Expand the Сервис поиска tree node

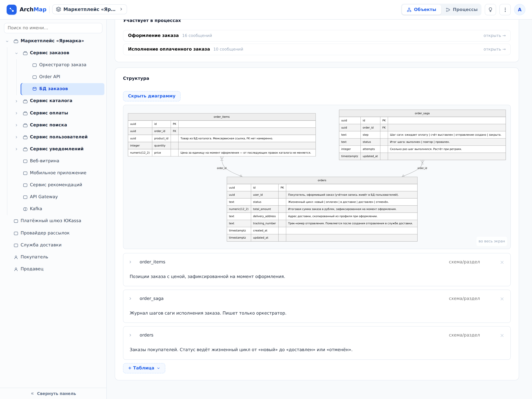coord(16,125)
